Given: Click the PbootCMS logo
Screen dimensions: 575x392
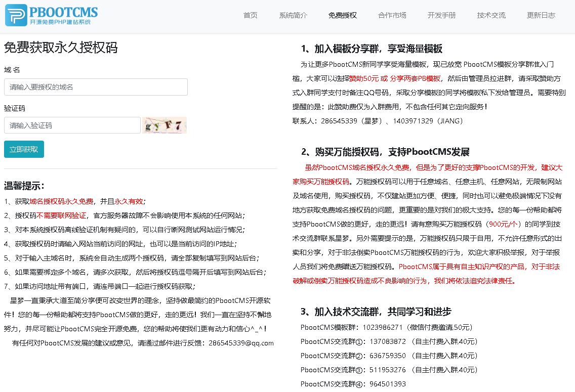Looking at the screenshot, I should point(51,15).
